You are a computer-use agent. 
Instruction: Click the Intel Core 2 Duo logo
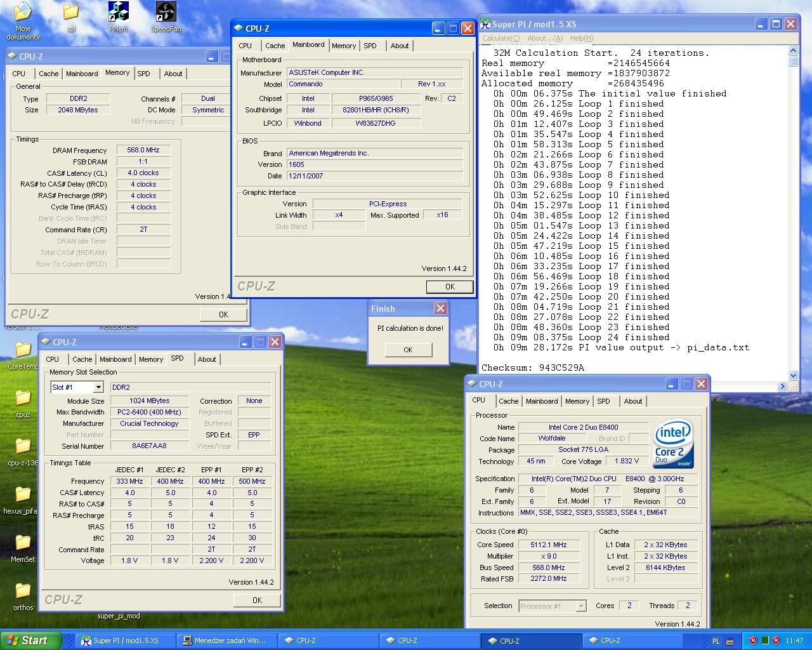673,444
